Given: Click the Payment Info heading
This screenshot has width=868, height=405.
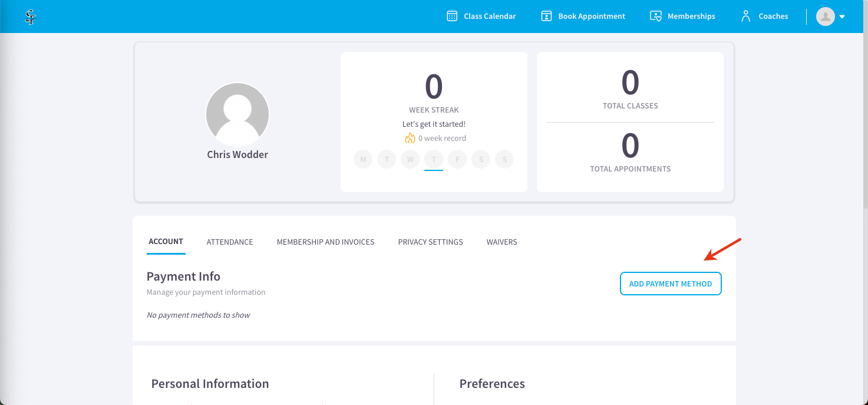Looking at the screenshot, I should (183, 276).
